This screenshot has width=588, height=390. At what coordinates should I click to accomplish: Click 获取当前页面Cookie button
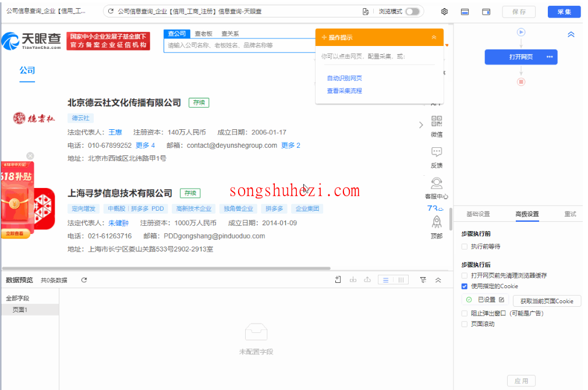coord(547,301)
